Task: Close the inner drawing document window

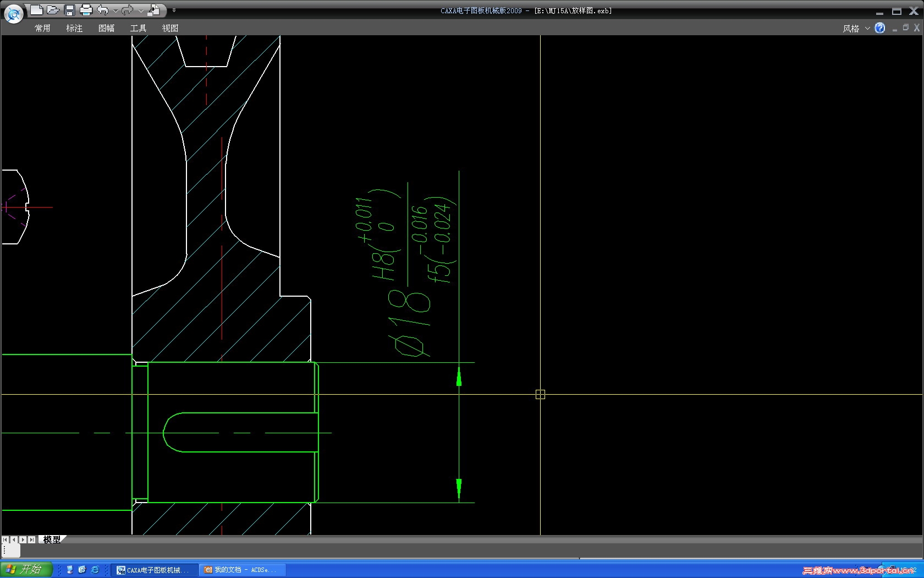Action: pyautogui.click(x=917, y=28)
